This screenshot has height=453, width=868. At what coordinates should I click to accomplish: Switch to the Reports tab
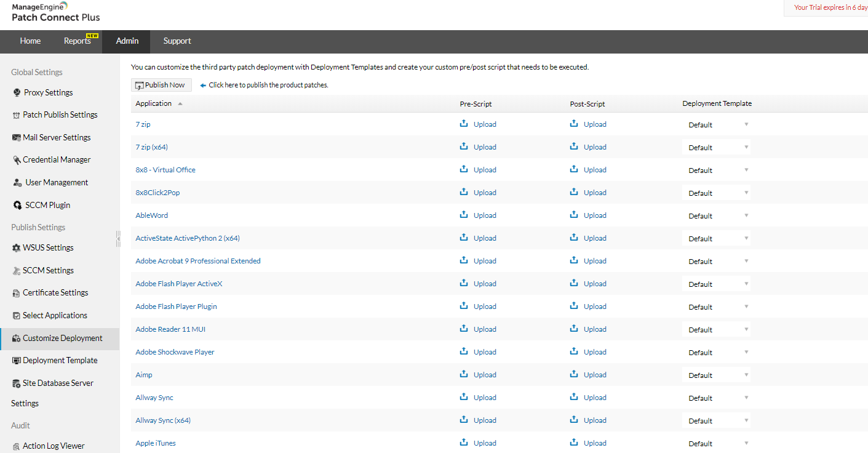tap(77, 41)
